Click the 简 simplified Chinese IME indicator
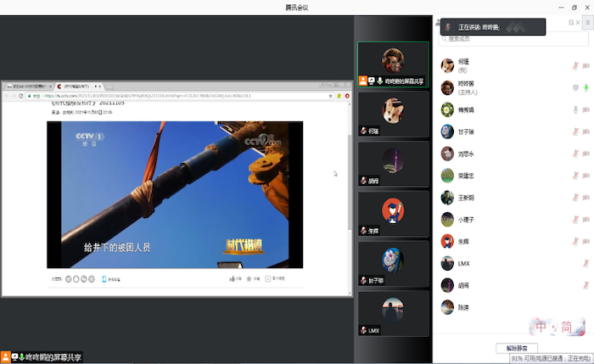This screenshot has height=364, width=594. tap(566, 327)
